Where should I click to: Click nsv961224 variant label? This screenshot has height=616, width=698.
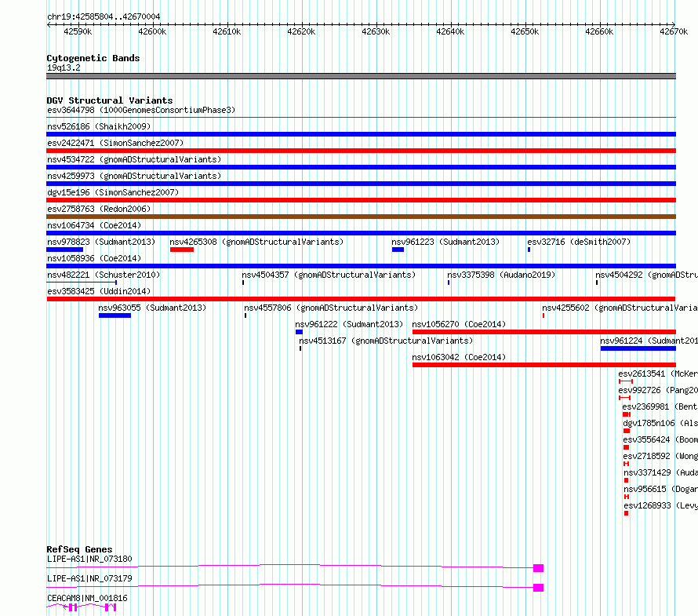(649, 341)
